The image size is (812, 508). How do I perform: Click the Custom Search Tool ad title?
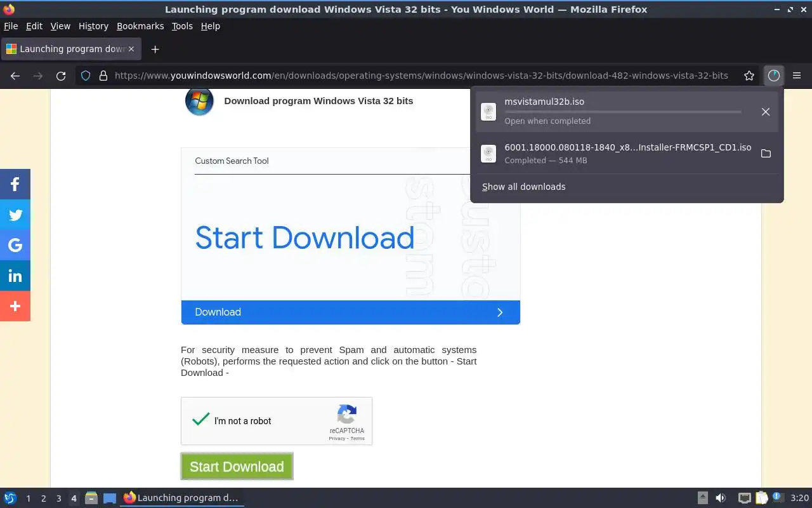coord(232,161)
